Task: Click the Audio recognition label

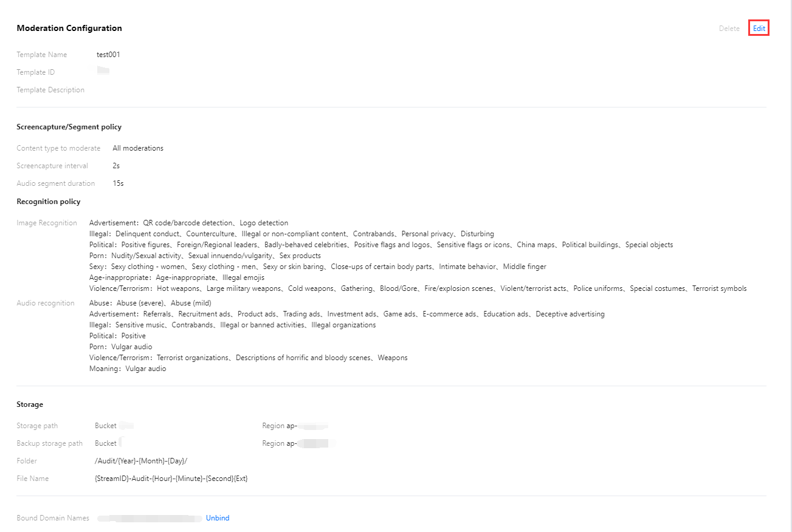Action: (x=46, y=303)
